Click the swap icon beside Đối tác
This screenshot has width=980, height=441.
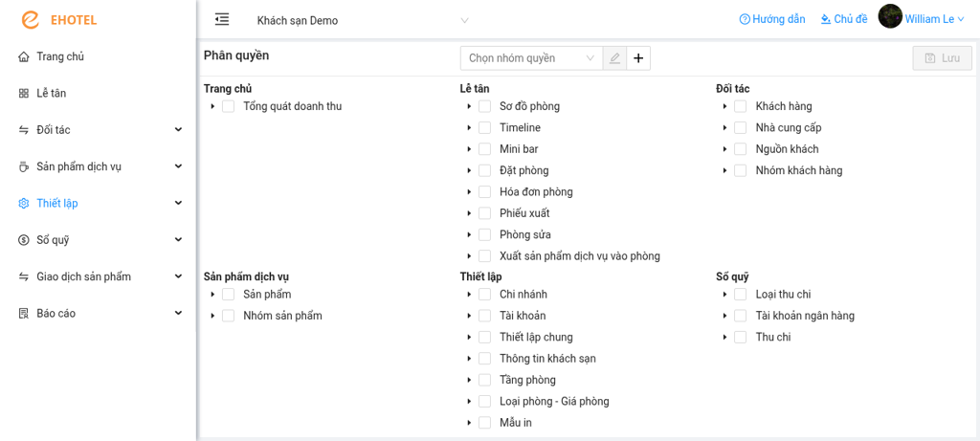24,130
